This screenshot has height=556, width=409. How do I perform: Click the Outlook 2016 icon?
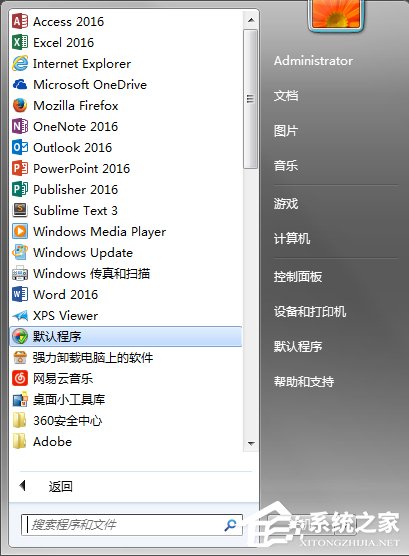[20, 147]
